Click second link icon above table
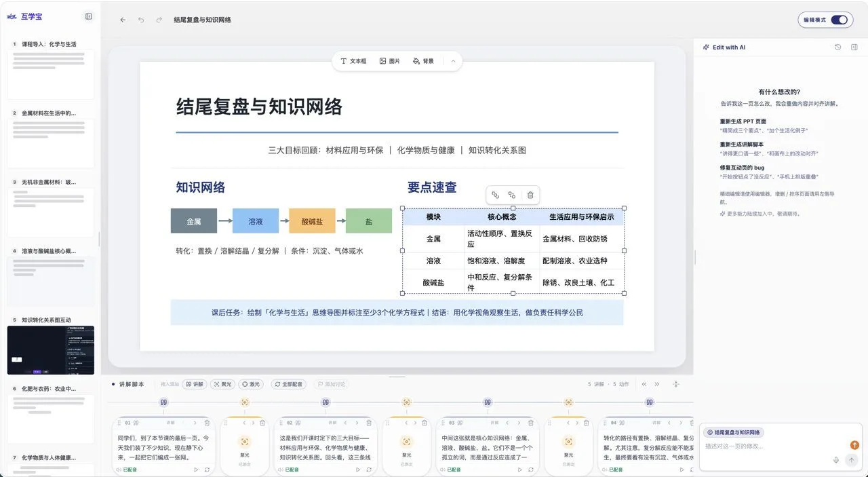The image size is (868, 477). point(512,195)
